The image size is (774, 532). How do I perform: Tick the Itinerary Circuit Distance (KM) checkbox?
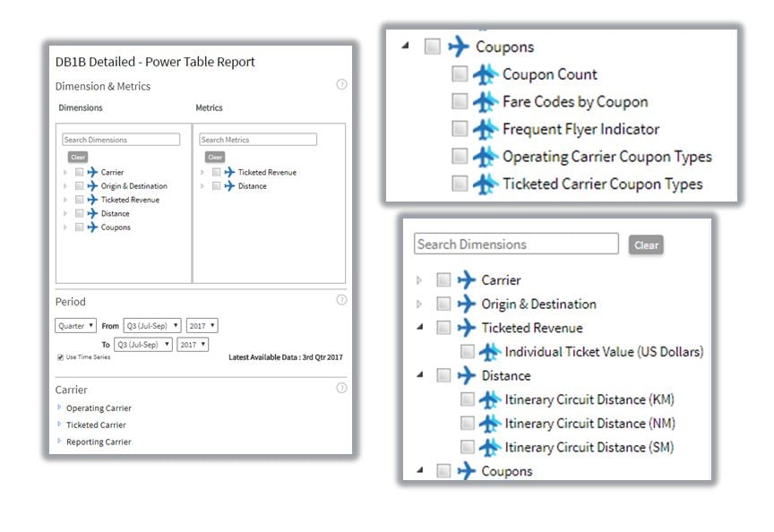pyautogui.click(x=467, y=399)
